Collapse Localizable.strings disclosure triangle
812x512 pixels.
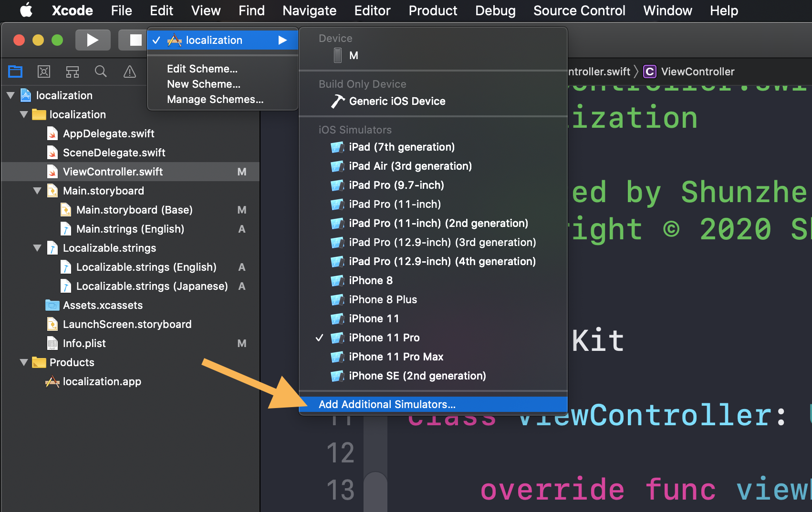37,248
